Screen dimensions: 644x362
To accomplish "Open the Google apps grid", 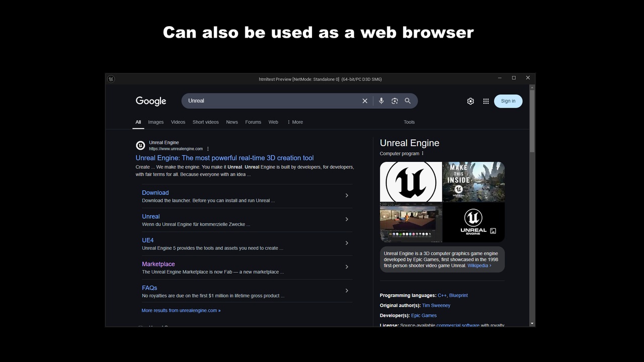I will 486,101.
